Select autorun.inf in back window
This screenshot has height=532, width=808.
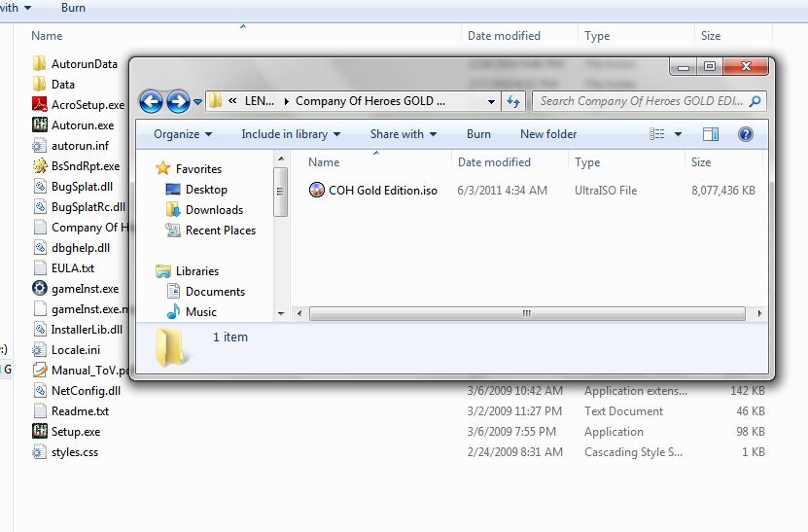(71, 146)
